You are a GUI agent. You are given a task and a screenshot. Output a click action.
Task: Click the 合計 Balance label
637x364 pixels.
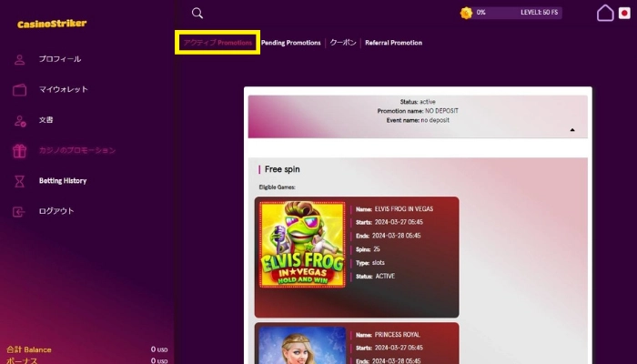(x=29, y=349)
